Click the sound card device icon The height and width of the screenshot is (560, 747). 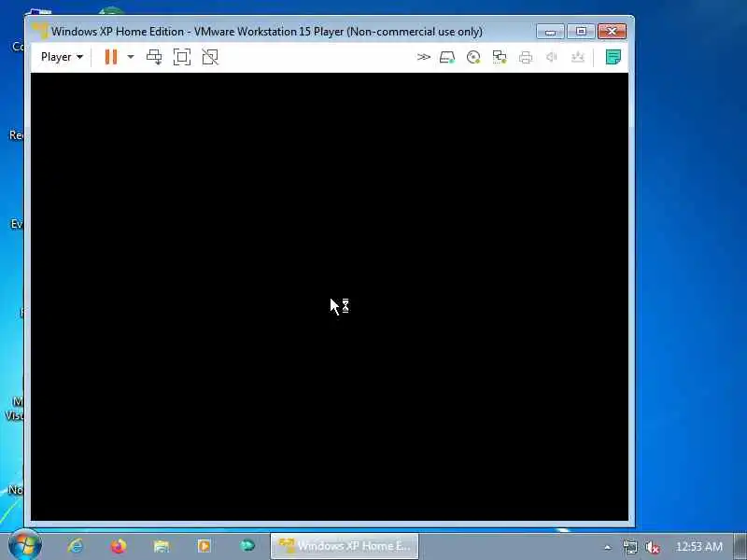coord(552,57)
